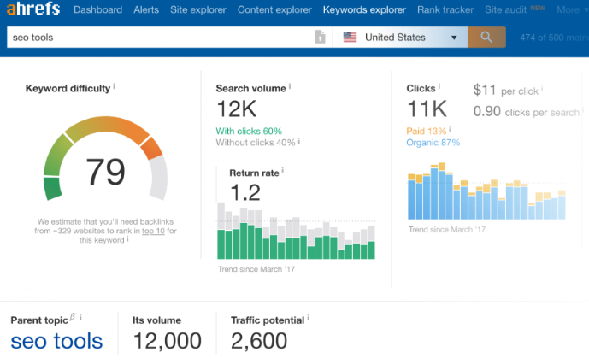Click the backlinks estimate info icon
589x364 pixels.
[127, 239]
